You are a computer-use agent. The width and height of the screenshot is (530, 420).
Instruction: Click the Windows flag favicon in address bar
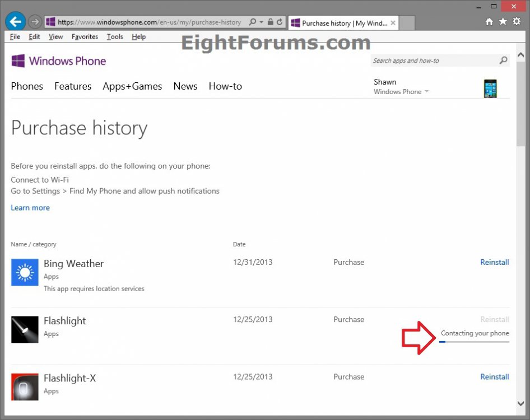(x=50, y=22)
